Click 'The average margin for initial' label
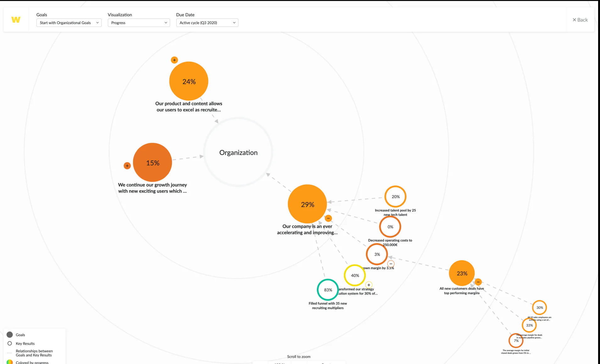This screenshot has width=600, height=364. (x=516, y=352)
